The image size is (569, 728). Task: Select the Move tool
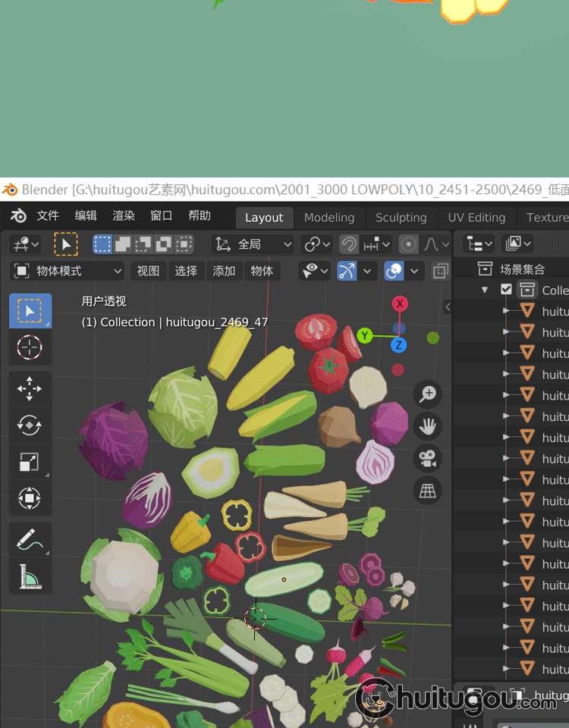click(x=30, y=389)
